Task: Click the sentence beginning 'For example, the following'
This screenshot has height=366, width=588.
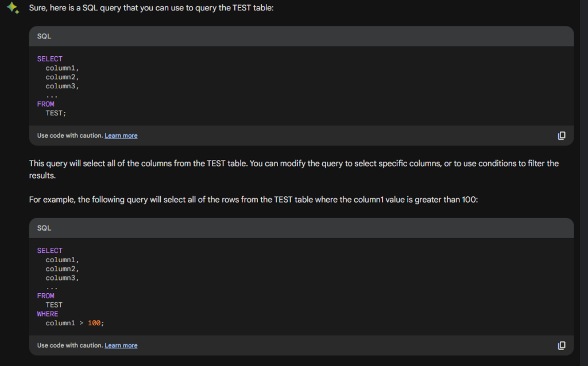Action: 253,200
